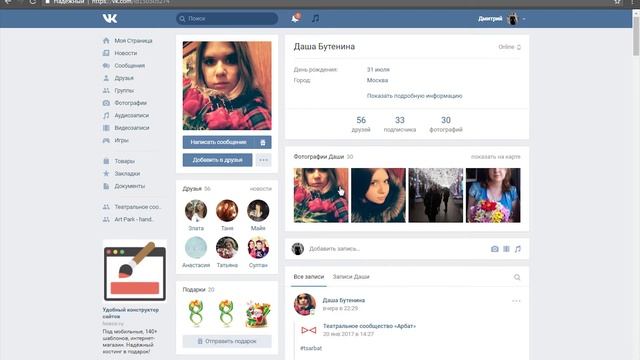640x360 pixels.
Task: Click Показать подробную информацию link
Action: coord(414,96)
